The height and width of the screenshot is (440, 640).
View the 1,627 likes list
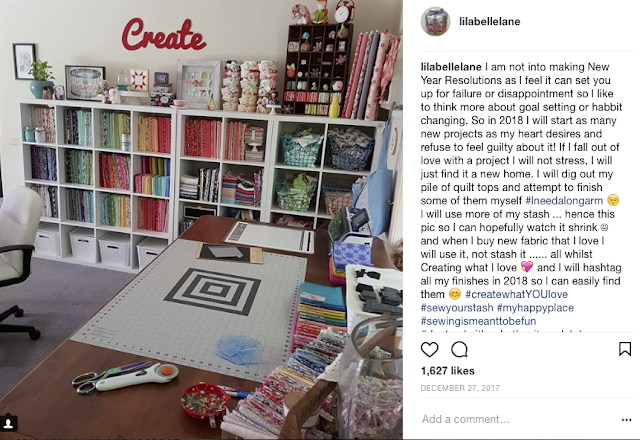click(x=447, y=371)
